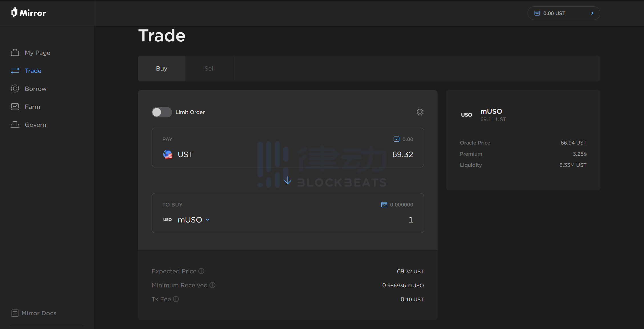Image resolution: width=644 pixels, height=329 pixels.
Task: Expand wallet chevron in top right
Action: [592, 13]
